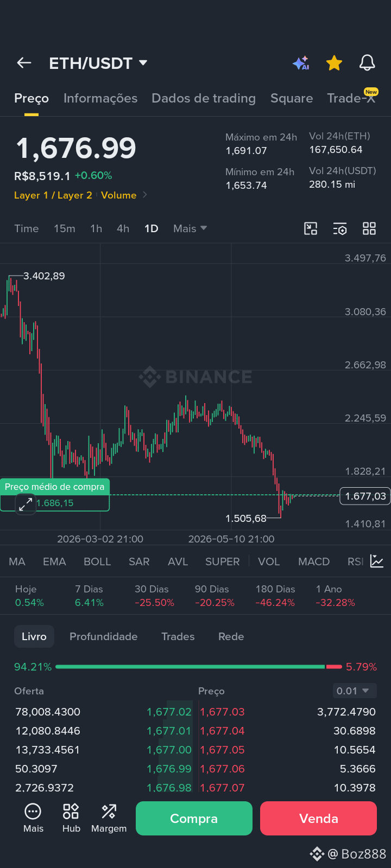Open chart settings icon with gear

(x=340, y=228)
